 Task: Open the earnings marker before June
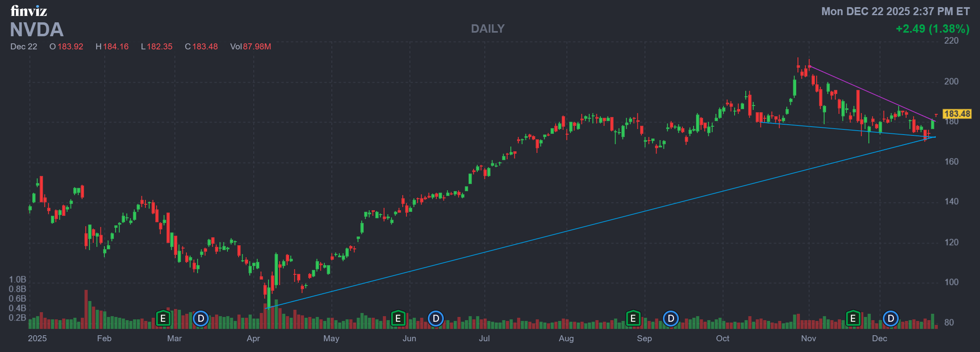point(398,319)
